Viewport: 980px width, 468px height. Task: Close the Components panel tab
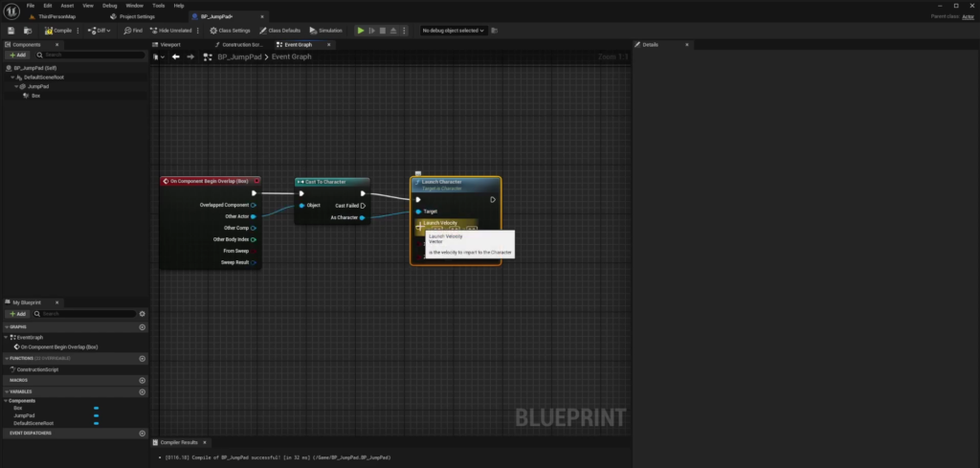56,45
